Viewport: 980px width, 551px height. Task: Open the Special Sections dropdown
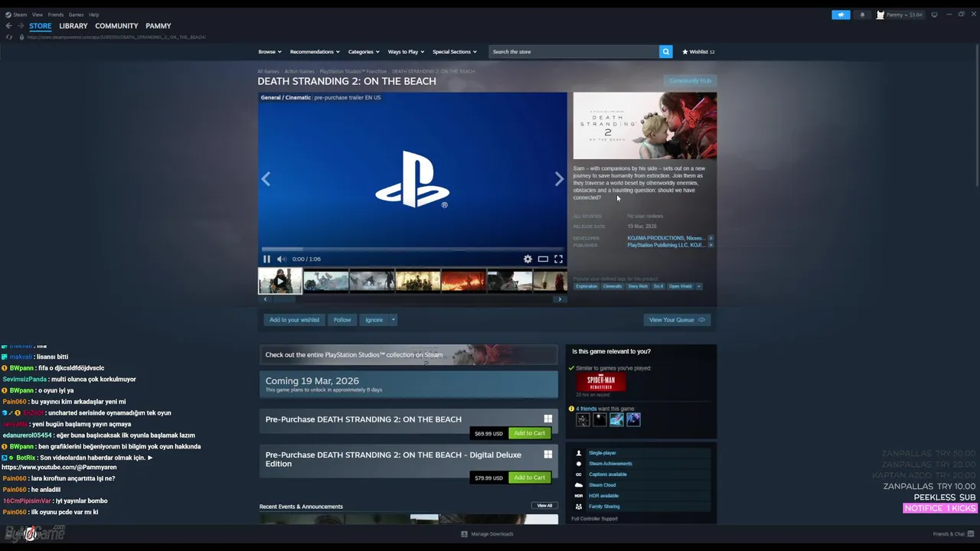(455, 51)
